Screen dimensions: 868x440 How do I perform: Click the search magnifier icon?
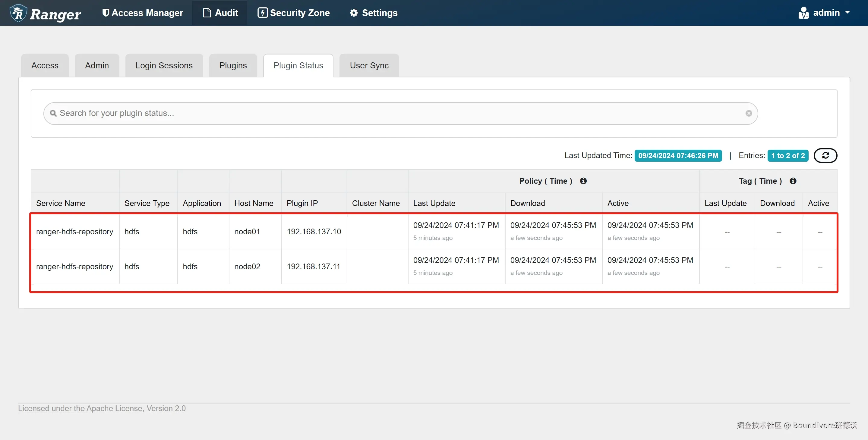[53, 113]
